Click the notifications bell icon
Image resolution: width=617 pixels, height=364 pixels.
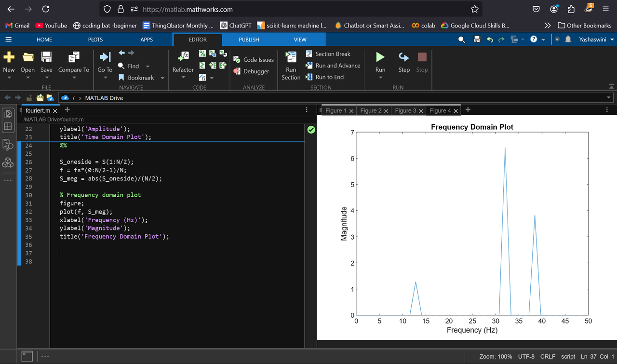(x=568, y=40)
